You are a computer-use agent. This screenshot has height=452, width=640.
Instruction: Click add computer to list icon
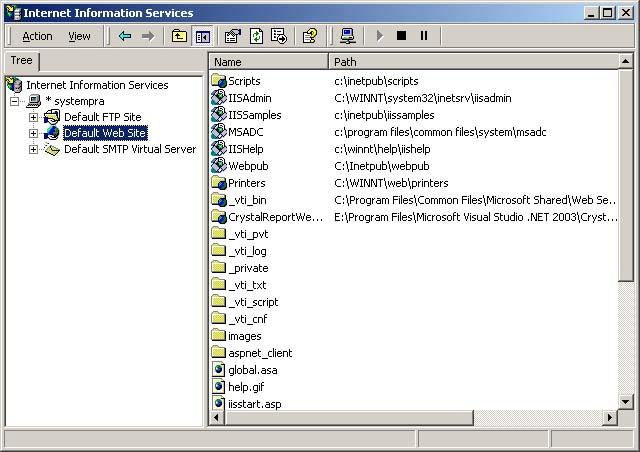tap(348, 36)
